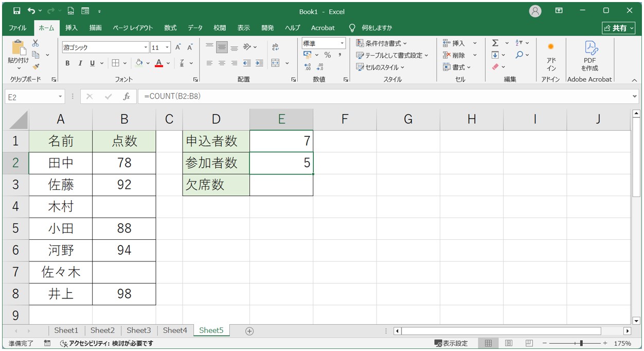Screen dimensions: 644x351
Task: Open the 数値 number format dropdown showing 標準
Action: point(342,44)
